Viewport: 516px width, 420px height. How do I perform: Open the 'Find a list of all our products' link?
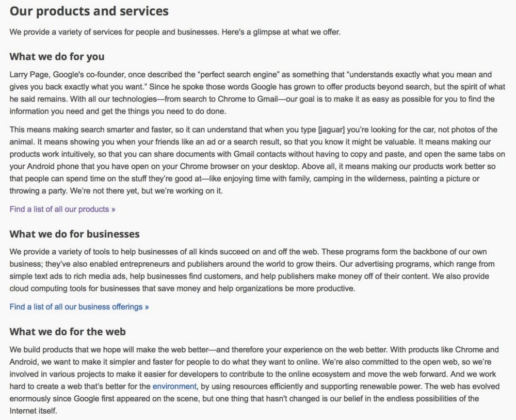(x=62, y=209)
